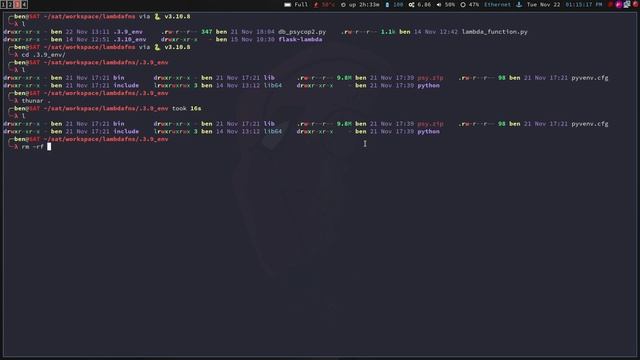Switch to workspace 1
The image size is (640, 360).
[x=3, y=4]
